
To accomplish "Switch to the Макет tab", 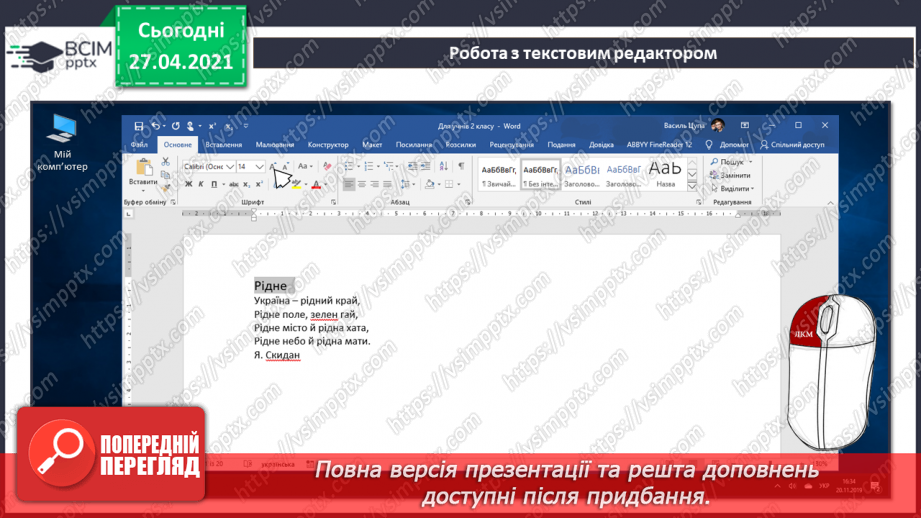I will coord(372,144).
